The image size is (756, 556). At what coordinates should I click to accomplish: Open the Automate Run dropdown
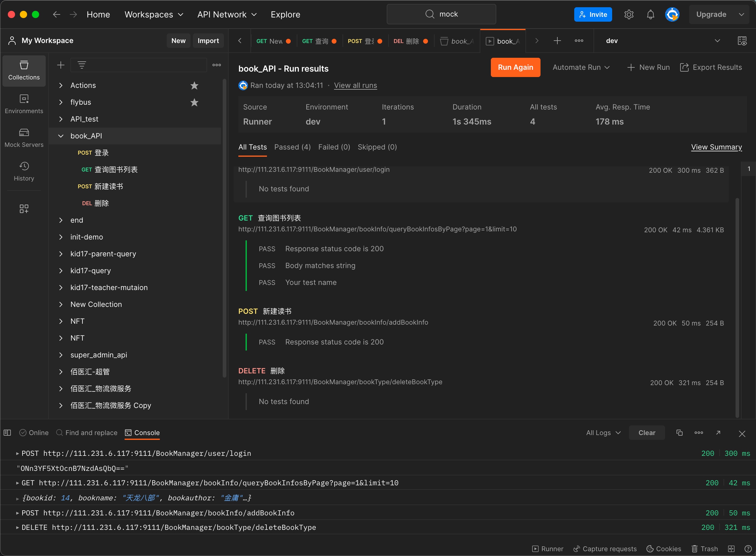click(x=581, y=67)
